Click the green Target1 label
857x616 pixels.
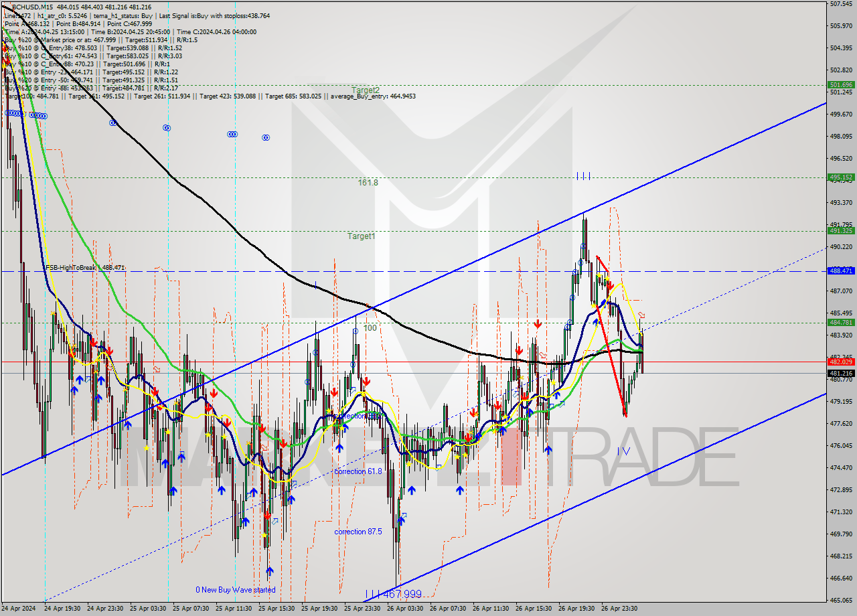[361, 236]
